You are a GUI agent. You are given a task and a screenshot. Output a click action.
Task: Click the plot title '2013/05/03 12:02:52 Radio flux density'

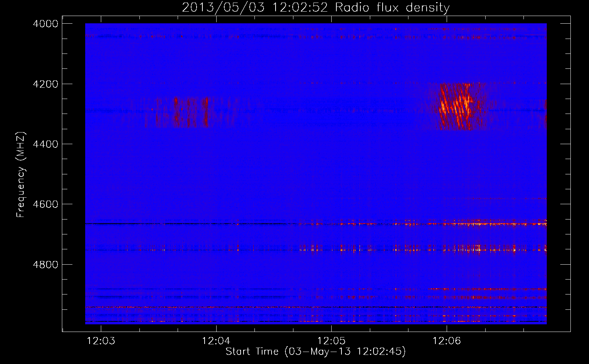pyautogui.click(x=316, y=7)
